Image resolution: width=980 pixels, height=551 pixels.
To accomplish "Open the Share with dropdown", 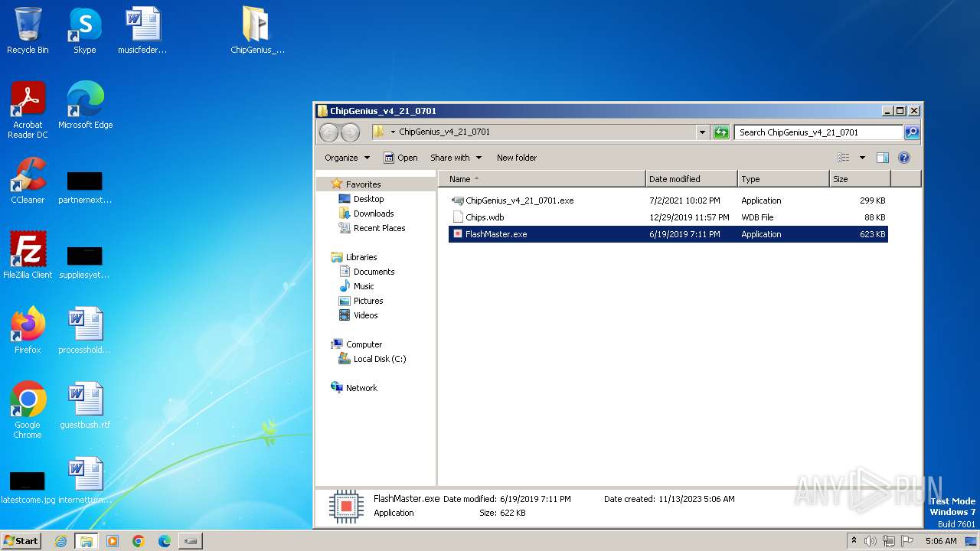I will tap(456, 158).
